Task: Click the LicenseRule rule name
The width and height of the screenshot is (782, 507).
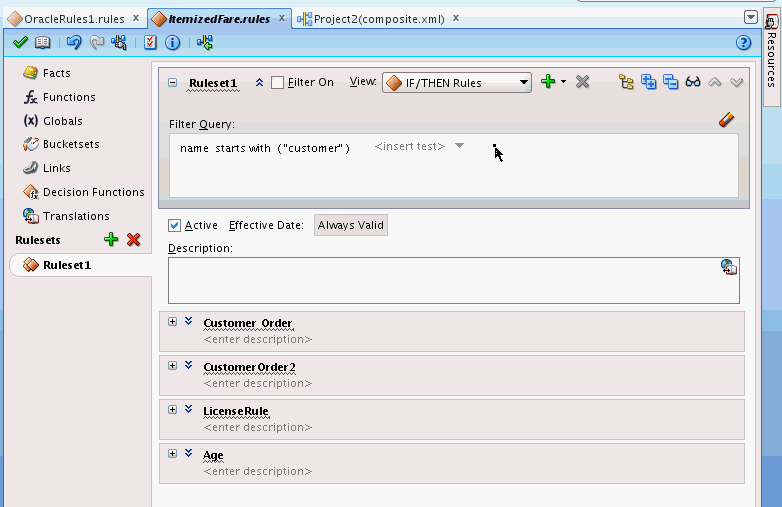Action: point(236,411)
